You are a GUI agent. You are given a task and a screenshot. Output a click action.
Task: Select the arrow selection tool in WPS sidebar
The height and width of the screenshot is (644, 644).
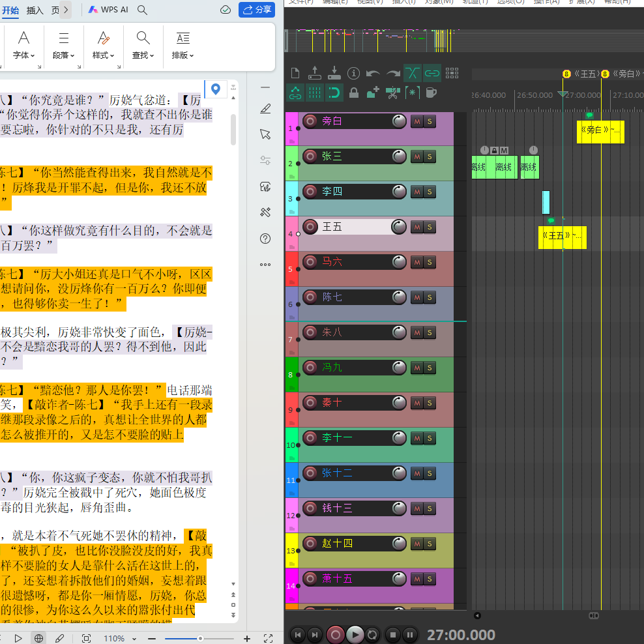(265, 134)
